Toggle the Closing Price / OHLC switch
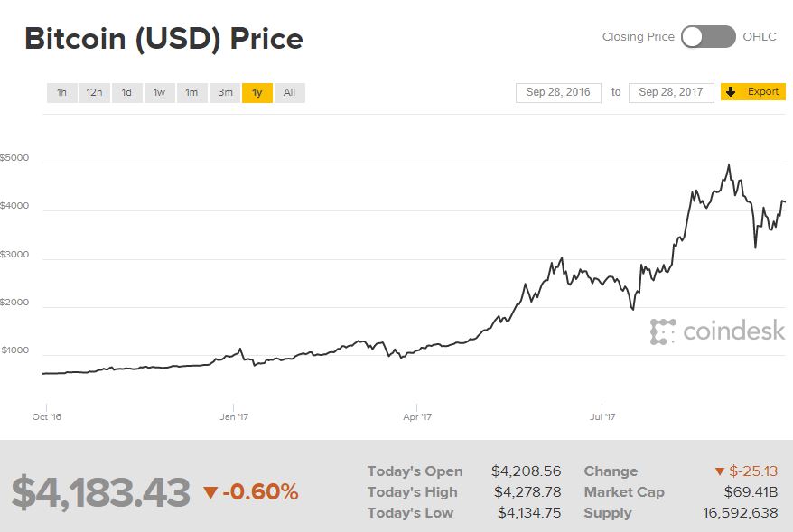This screenshot has height=532, width=793. [708, 37]
